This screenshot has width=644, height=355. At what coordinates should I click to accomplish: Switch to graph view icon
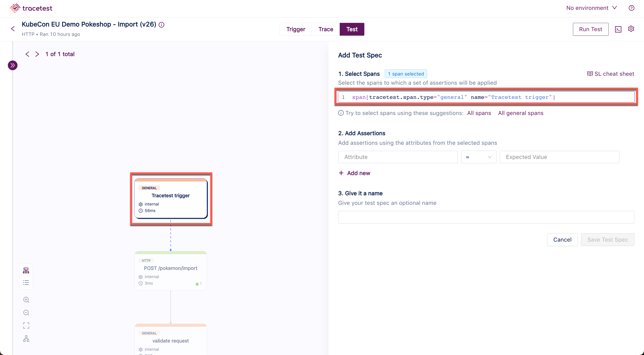26,270
